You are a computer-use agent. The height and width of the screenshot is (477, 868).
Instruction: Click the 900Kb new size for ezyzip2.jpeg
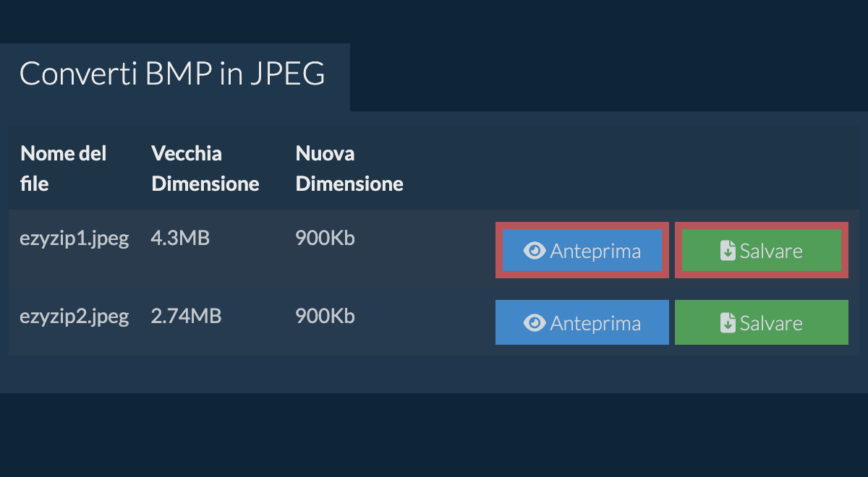click(x=325, y=317)
